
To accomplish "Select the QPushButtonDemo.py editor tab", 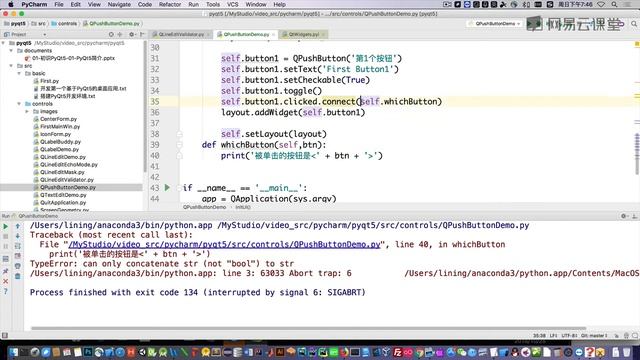I will pos(246,34).
